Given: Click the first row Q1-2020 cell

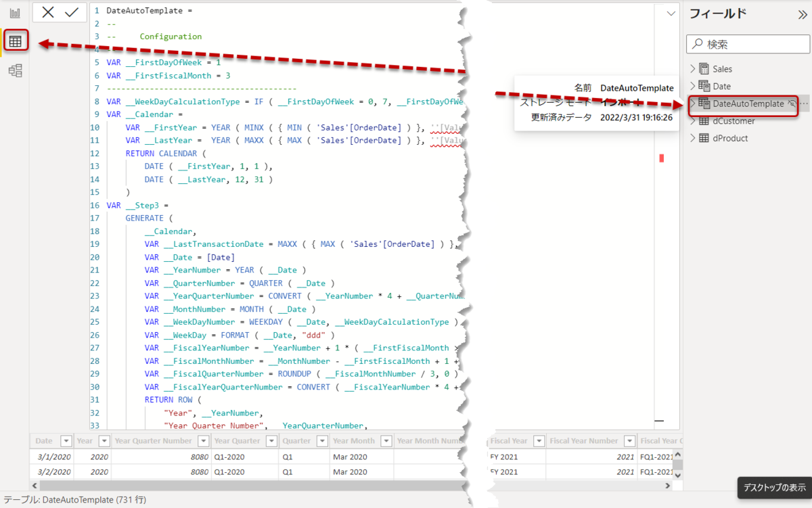Looking at the screenshot, I should [x=244, y=456].
